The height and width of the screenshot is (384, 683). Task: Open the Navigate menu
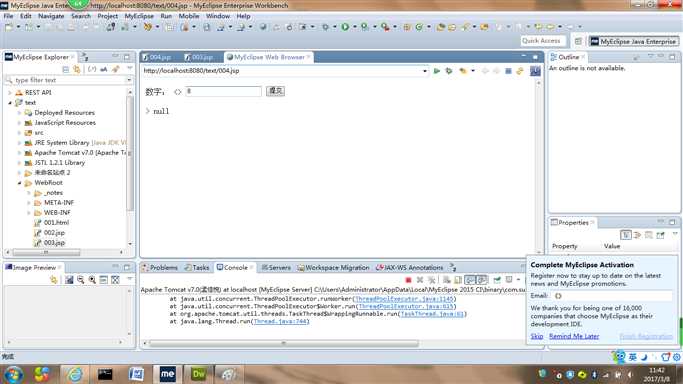51,16
